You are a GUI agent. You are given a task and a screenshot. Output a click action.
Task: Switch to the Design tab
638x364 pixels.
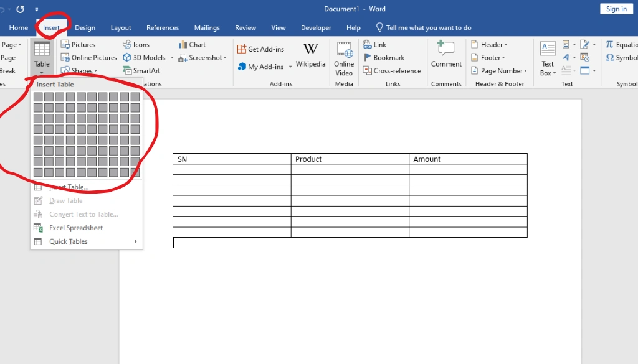85,27
